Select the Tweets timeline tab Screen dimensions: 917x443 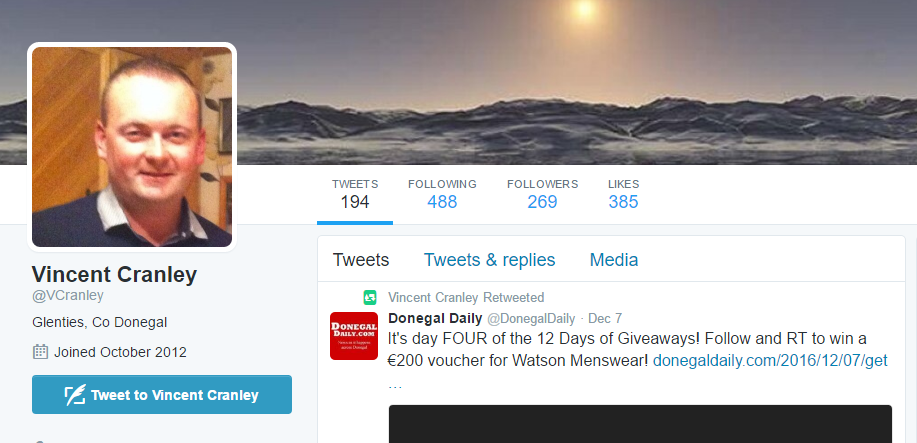(361, 260)
